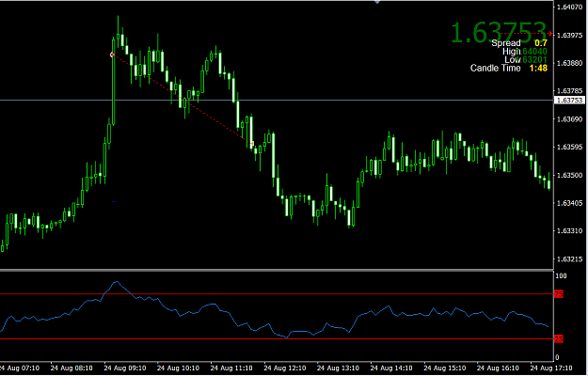Click the 24 Aug 07:10 time label
Screen dimensions: 588x376
click(21, 368)
